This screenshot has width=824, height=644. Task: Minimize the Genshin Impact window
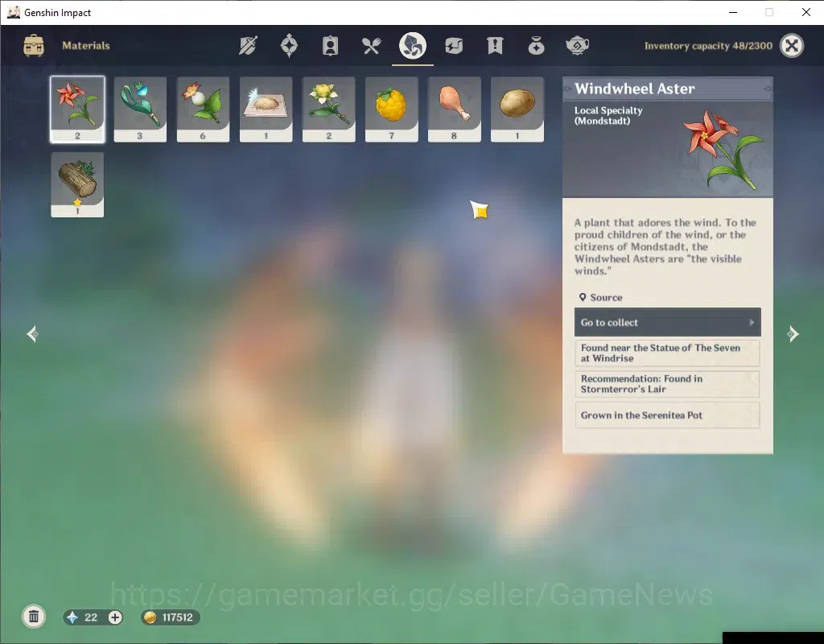tap(733, 12)
